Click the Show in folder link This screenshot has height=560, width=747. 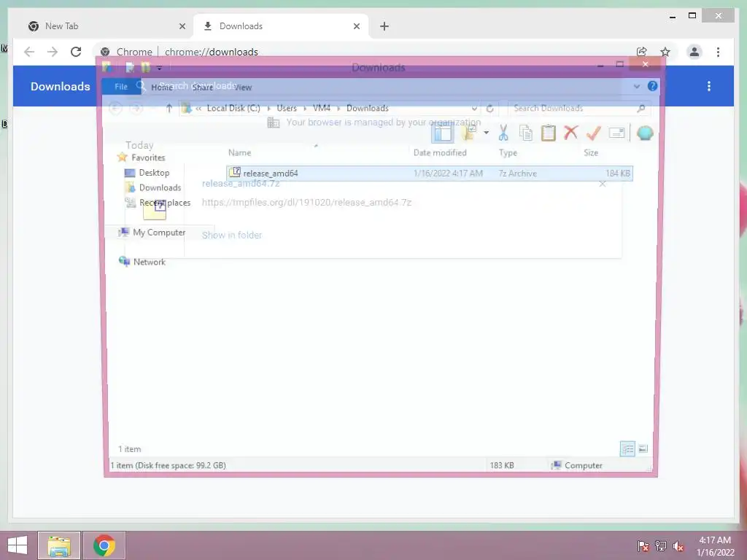[232, 236]
